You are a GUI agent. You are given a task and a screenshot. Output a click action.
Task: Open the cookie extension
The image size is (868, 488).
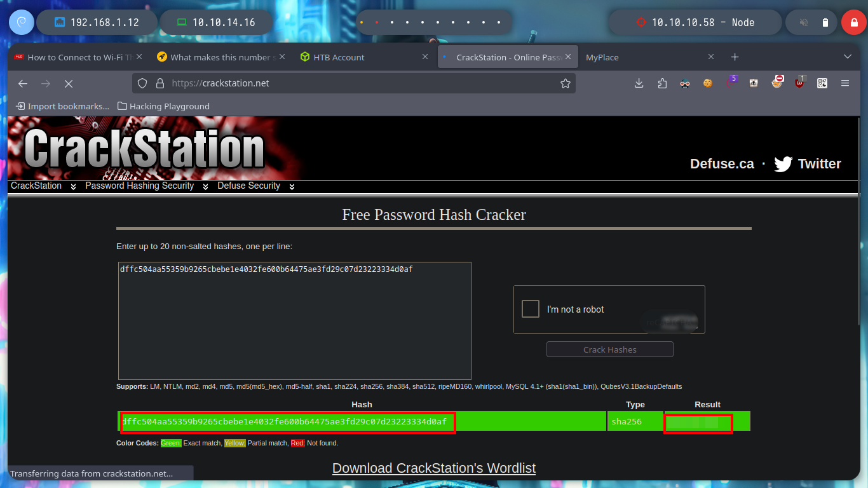(708, 83)
